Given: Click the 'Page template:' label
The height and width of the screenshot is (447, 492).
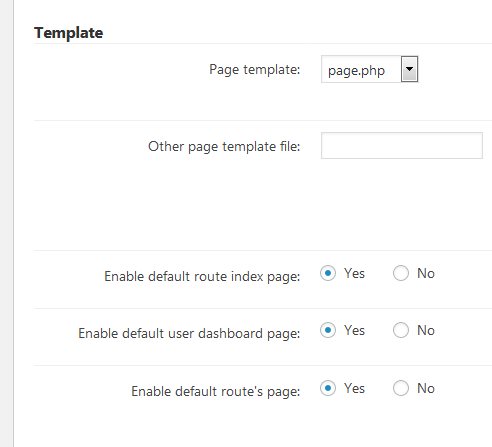Looking at the screenshot, I should pos(255,70).
